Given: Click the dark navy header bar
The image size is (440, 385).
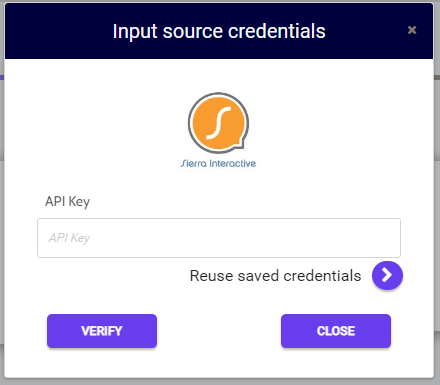Looking at the screenshot, I should coord(219,31).
